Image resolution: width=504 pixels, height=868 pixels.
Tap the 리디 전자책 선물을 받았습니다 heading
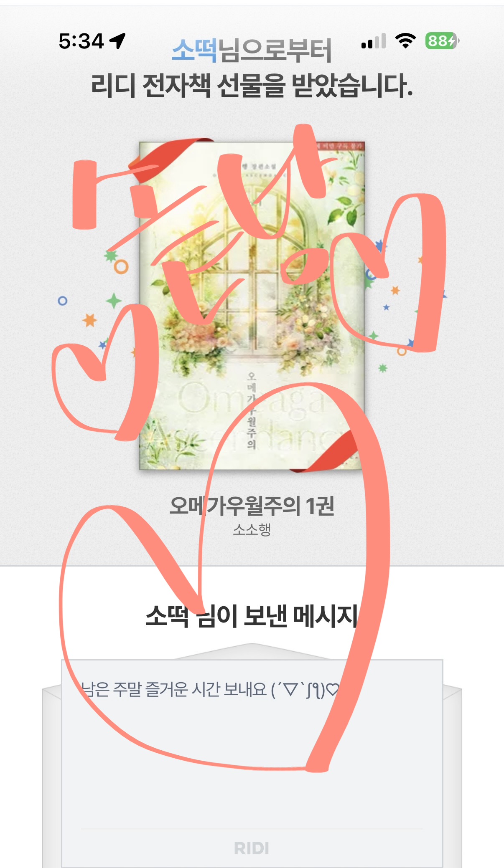point(252,86)
